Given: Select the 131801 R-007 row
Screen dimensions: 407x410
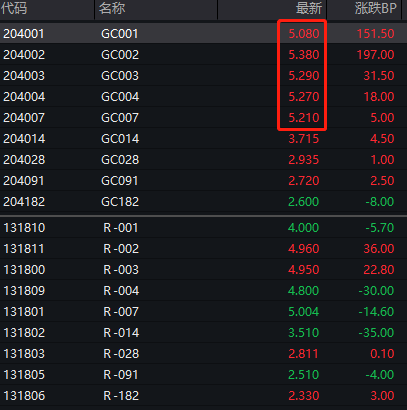Looking at the screenshot, I should [203, 312].
